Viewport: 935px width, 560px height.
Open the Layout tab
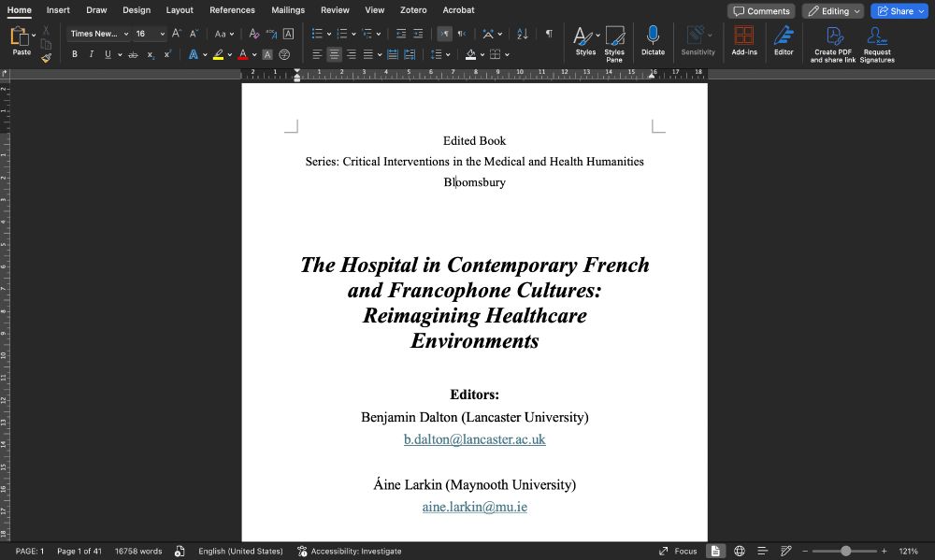point(180,10)
